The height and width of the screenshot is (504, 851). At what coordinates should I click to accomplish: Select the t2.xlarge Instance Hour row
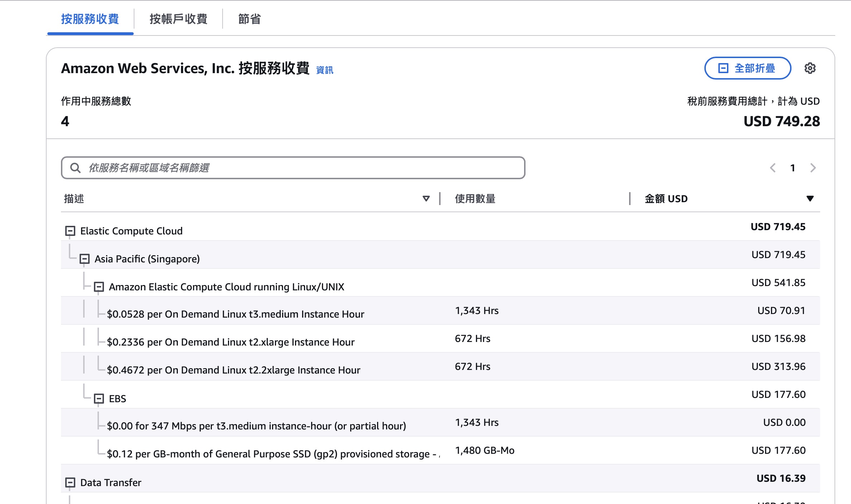(x=441, y=338)
